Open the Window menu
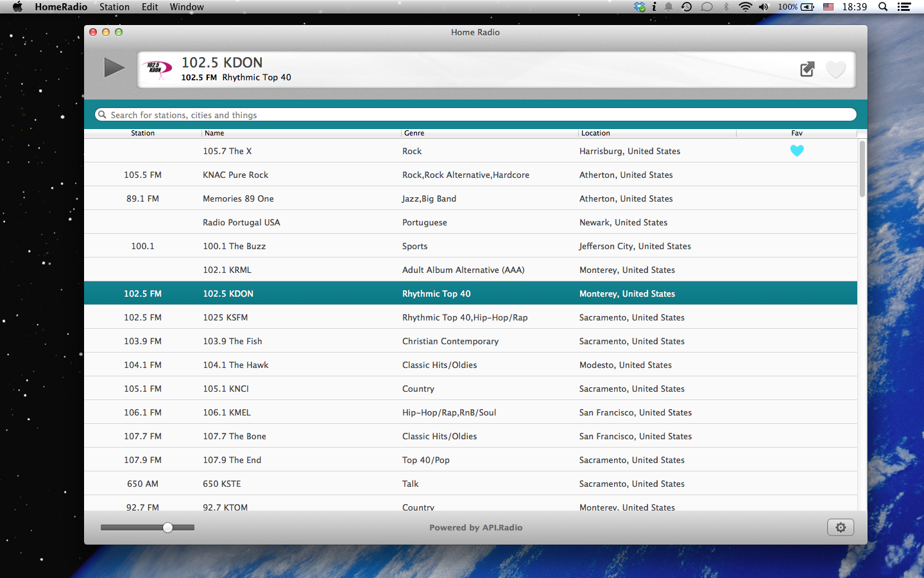Screen dimensions: 924x578 [x=187, y=7]
